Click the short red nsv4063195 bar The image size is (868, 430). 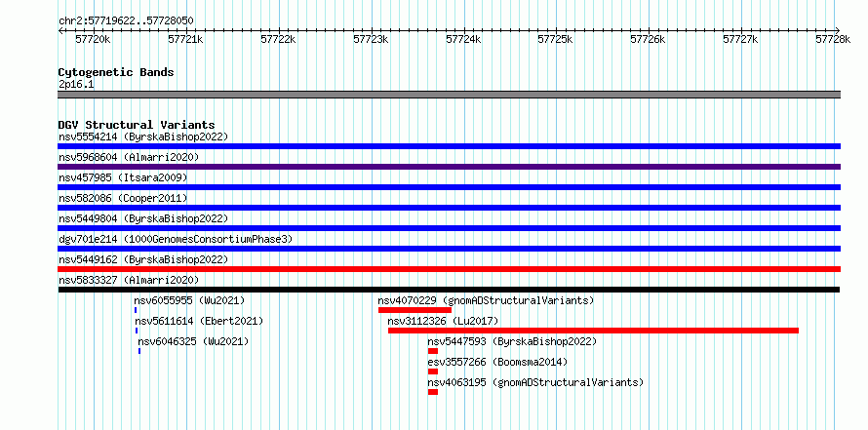coord(433,392)
